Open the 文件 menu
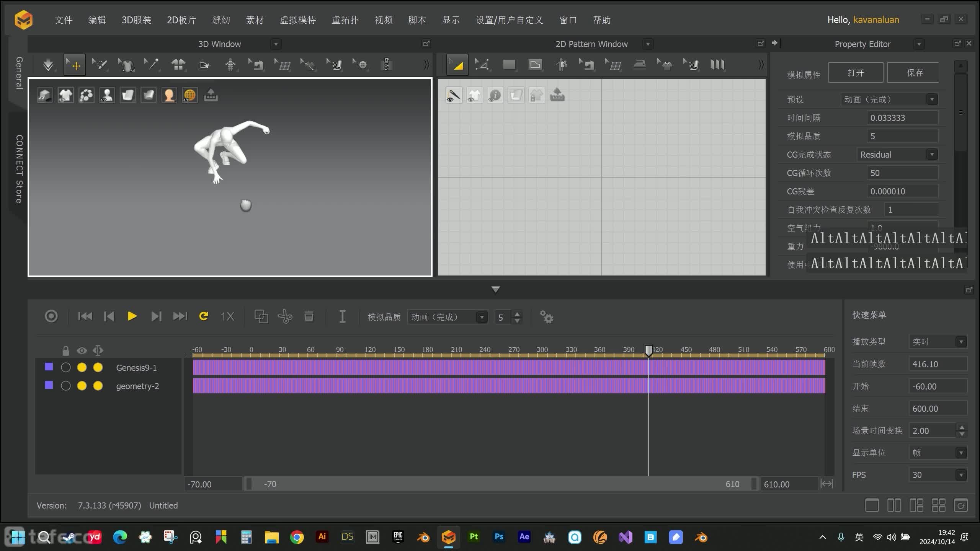Screen dimensions: 980x551 (x=63, y=20)
